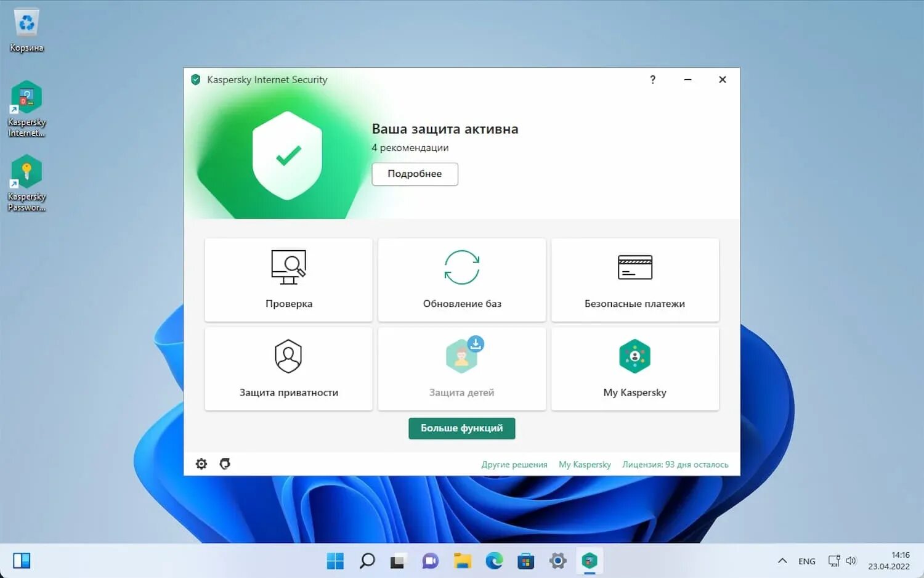This screenshot has height=578, width=924.
Task: Open Безопасные платежи safe payments
Action: coord(634,280)
